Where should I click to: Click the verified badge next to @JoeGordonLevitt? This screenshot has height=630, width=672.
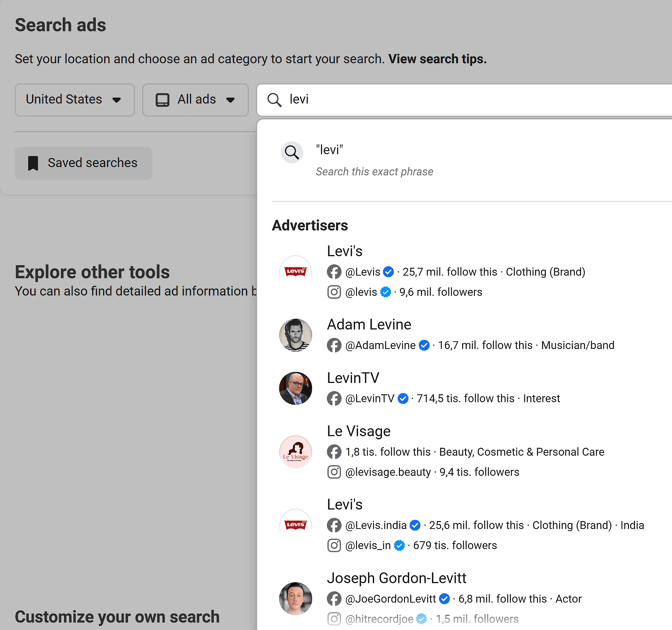[x=444, y=599]
